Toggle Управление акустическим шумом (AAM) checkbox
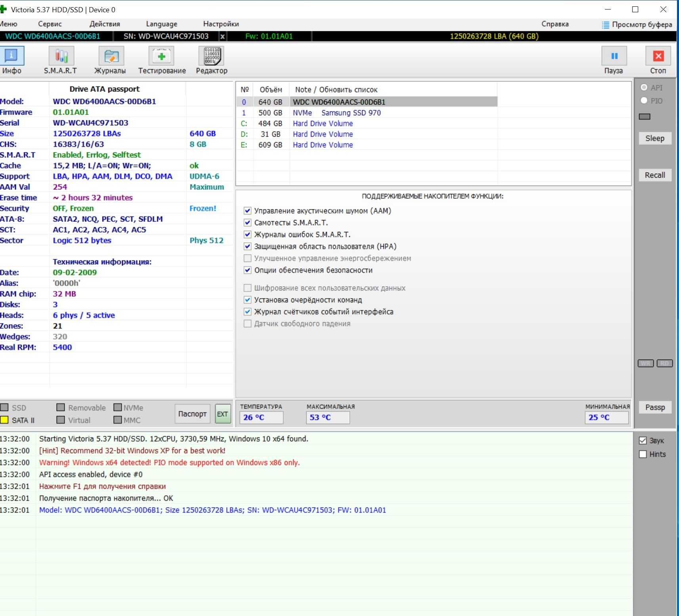679x616 pixels. [x=248, y=211]
